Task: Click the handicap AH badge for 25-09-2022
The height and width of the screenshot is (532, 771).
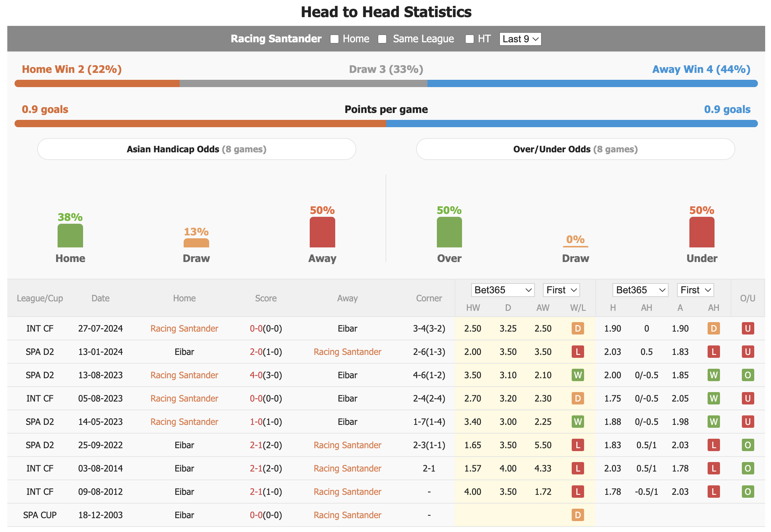Action: pos(714,445)
